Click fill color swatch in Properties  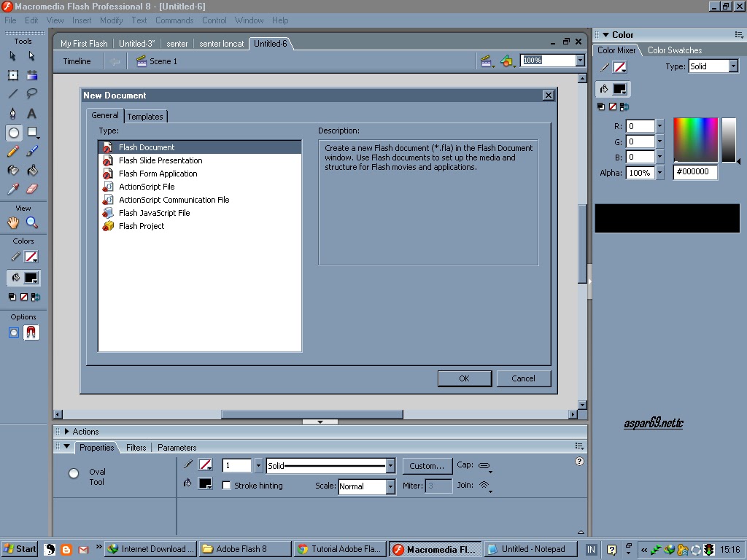pyautogui.click(x=205, y=483)
